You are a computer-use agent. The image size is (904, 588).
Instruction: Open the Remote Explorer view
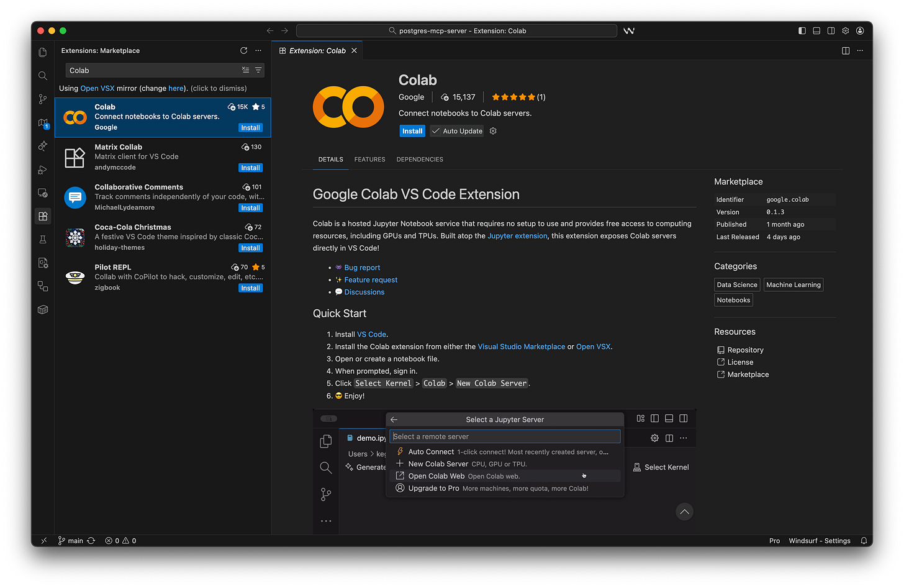43,193
